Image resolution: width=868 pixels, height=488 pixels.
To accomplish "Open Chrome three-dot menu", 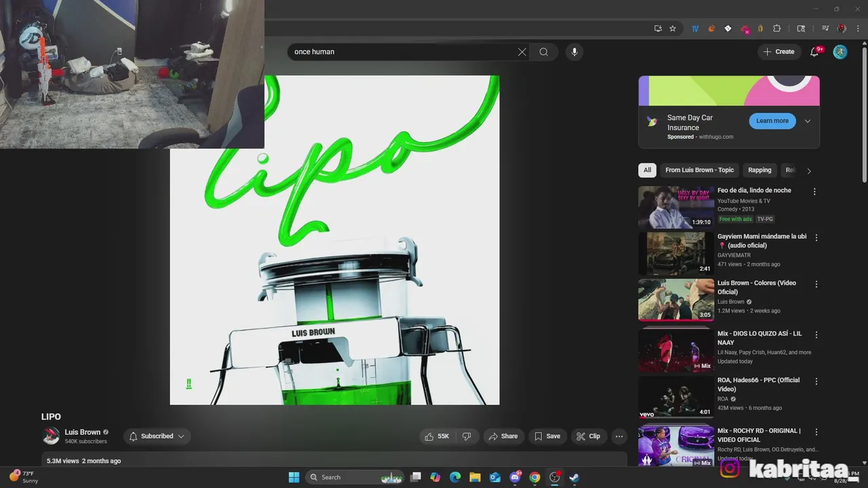I will coord(858,28).
